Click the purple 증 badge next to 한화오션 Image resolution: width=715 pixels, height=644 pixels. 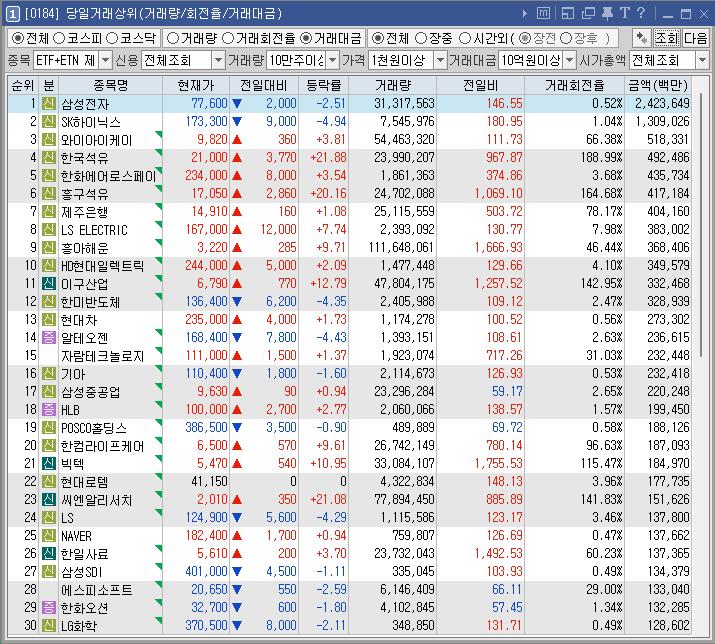coord(49,608)
